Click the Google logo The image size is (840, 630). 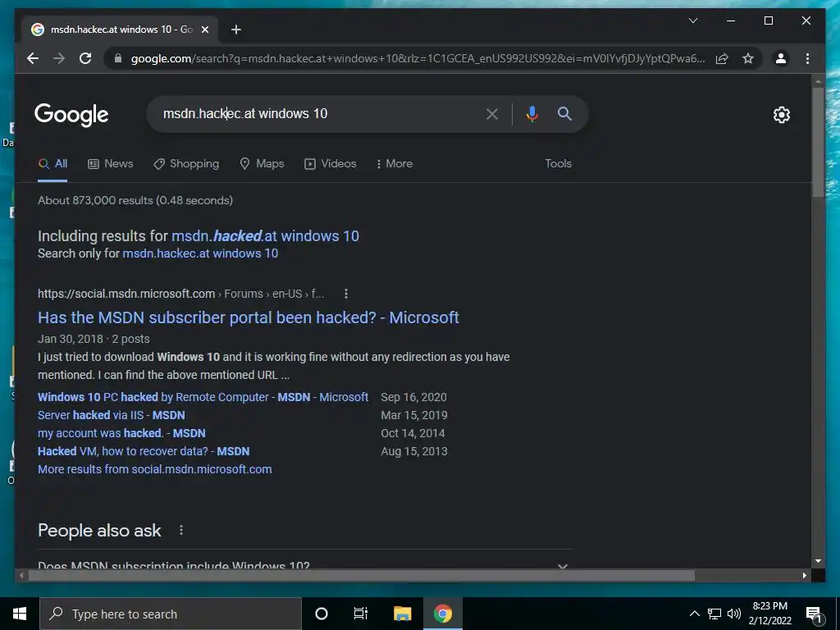(71, 114)
